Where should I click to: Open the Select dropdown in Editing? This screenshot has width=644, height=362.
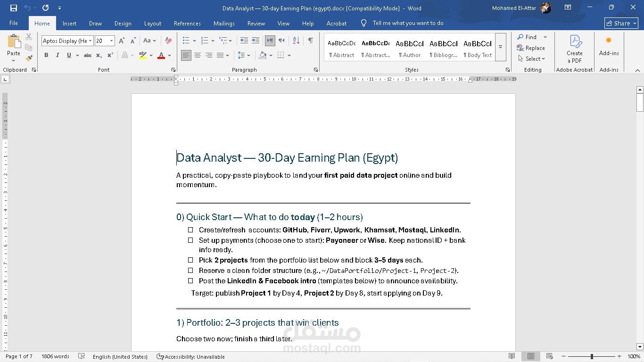531,59
